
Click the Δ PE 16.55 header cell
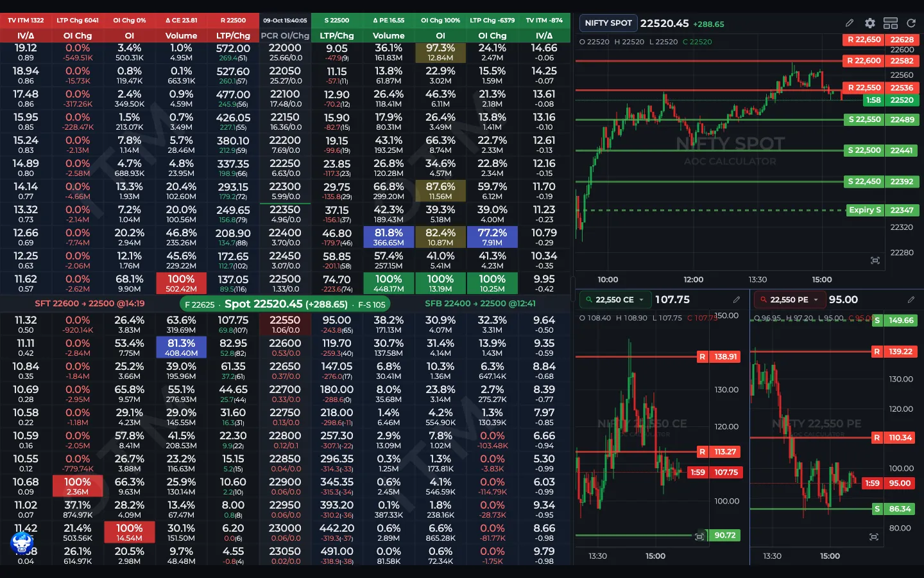coord(389,21)
